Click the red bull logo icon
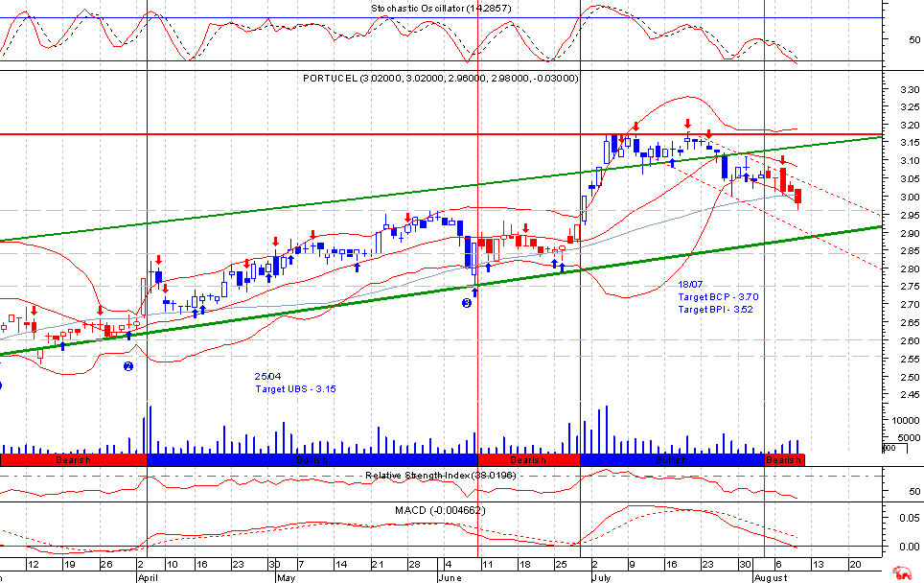 pyautogui.click(x=902, y=572)
